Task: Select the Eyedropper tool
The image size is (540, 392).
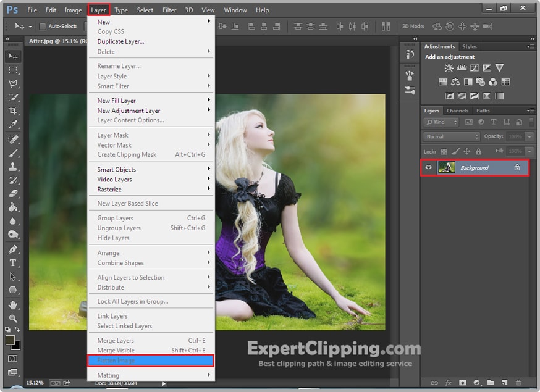Action: [13, 125]
